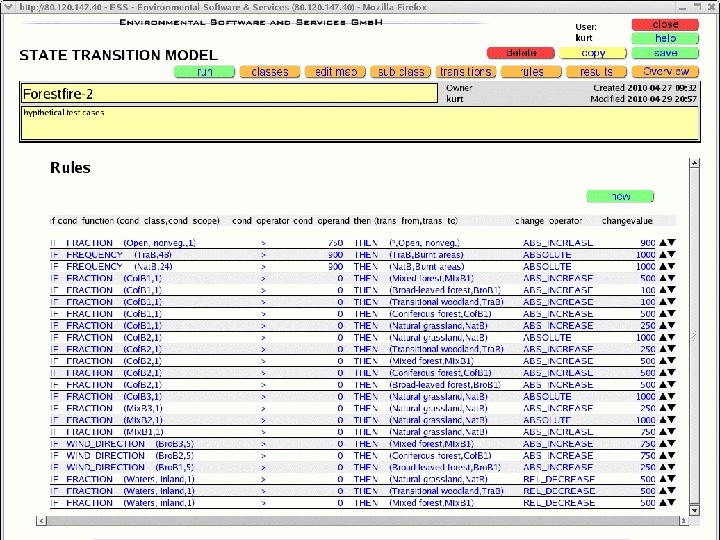Switch to the transitions section
Screen dimensions: 720x540
(466, 72)
